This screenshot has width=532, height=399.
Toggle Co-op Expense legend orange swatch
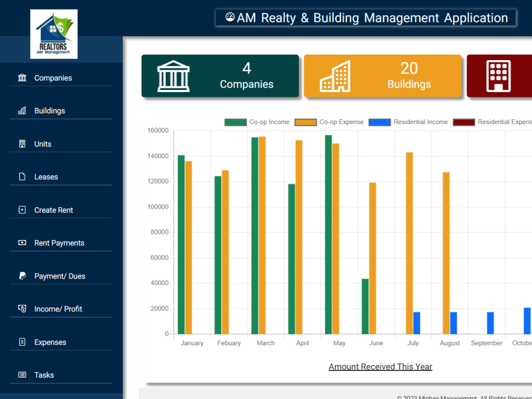(x=306, y=122)
